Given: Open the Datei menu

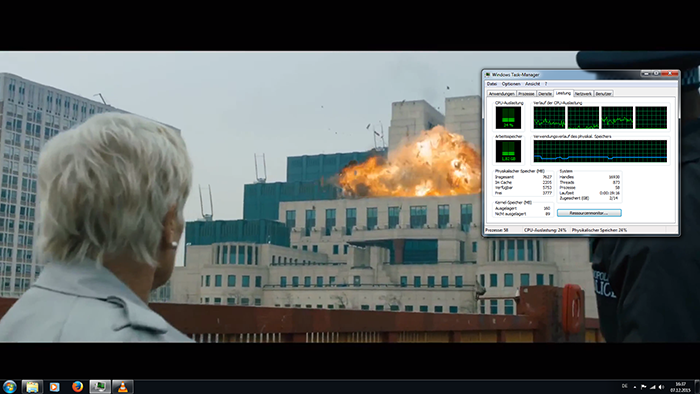Looking at the screenshot, I should point(492,84).
